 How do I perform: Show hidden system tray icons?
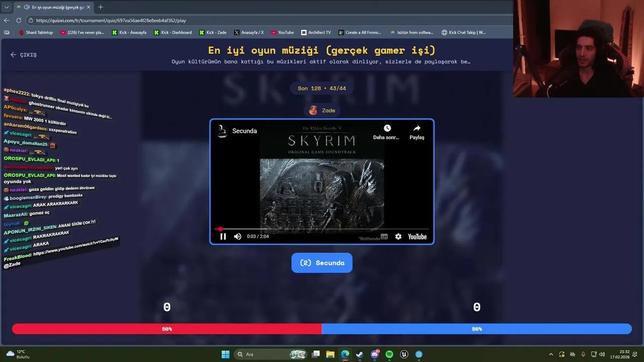(x=551, y=354)
